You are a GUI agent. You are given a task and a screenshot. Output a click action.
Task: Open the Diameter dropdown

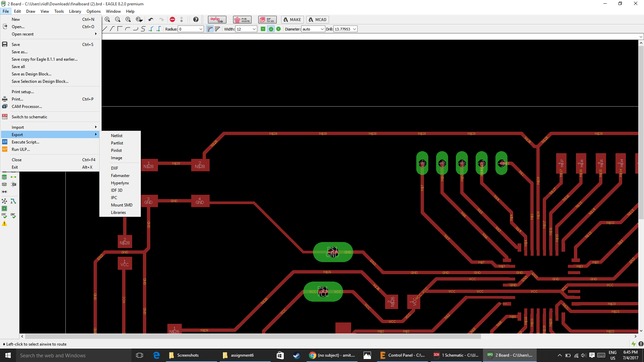322,29
